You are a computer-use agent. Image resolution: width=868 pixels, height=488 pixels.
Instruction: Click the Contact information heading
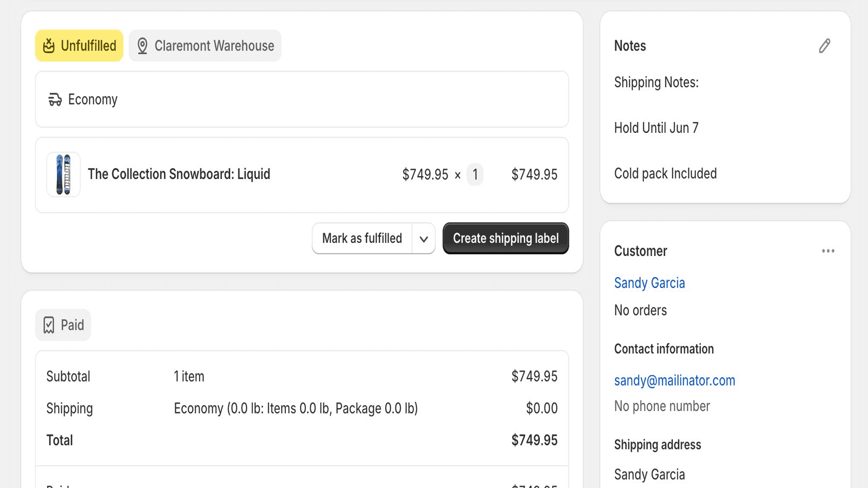point(664,349)
